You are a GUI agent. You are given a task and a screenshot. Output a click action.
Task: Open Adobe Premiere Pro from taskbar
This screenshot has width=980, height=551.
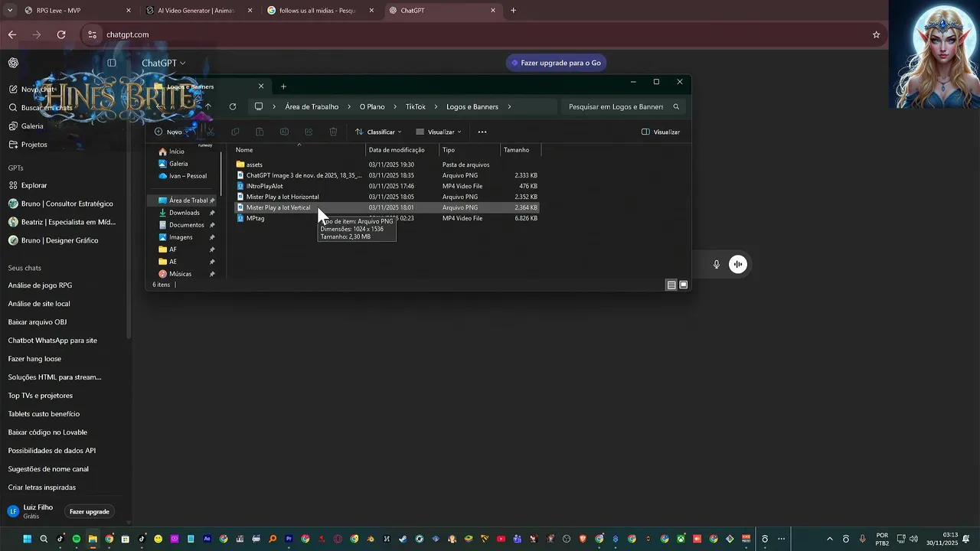click(289, 539)
